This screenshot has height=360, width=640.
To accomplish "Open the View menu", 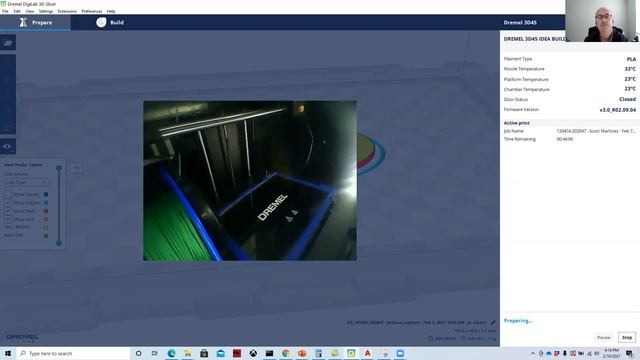I will click(x=30, y=11).
